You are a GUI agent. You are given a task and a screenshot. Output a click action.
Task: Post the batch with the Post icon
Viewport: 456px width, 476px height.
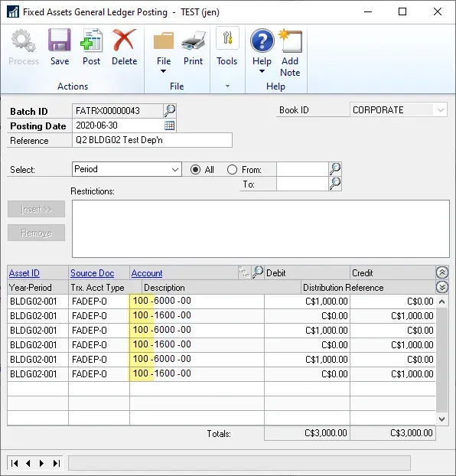click(91, 40)
